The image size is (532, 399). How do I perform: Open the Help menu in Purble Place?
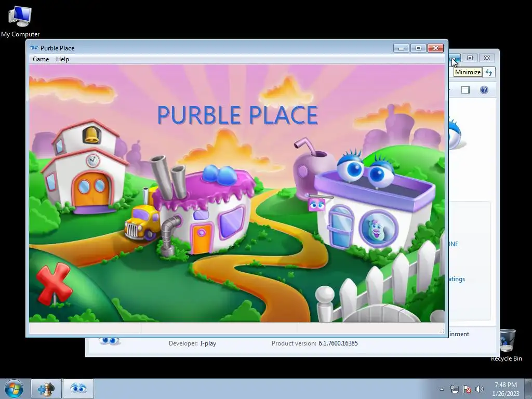(x=62, y=59)
